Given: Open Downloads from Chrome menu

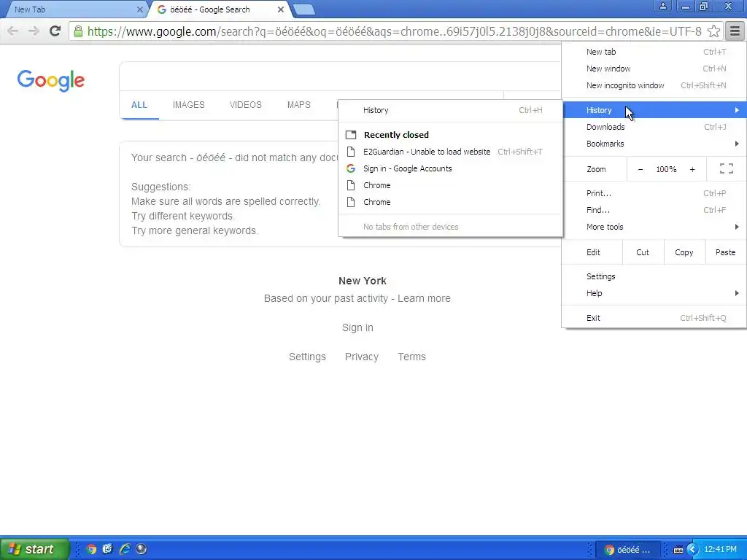Looking at the screenshot, I should [654, 127].
